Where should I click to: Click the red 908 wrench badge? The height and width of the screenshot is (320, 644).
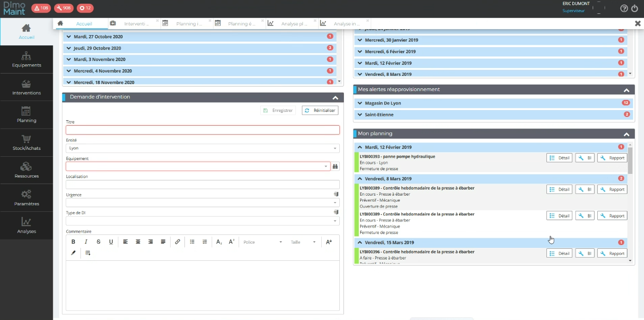point(63,8)
